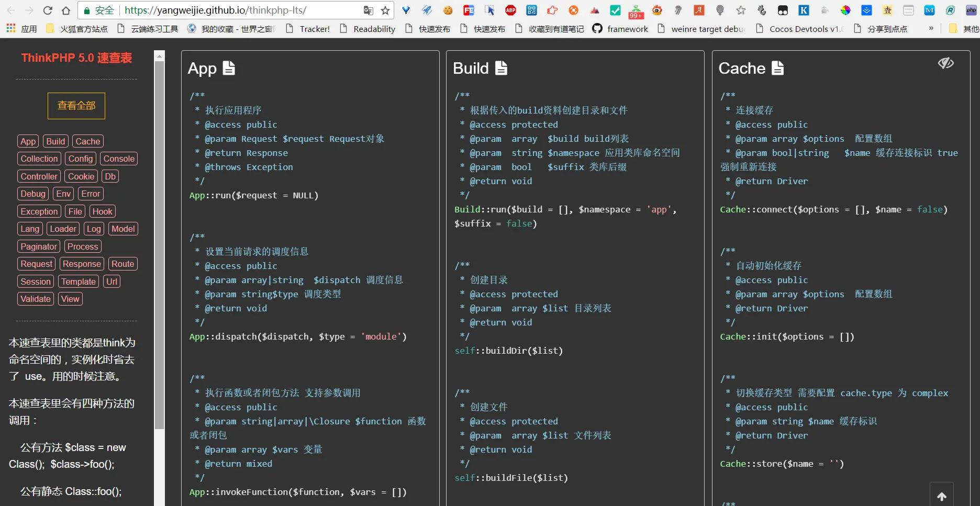980x506 pixels.
Task: Bookmark this page with the star icon
Action: coord(385,10)
